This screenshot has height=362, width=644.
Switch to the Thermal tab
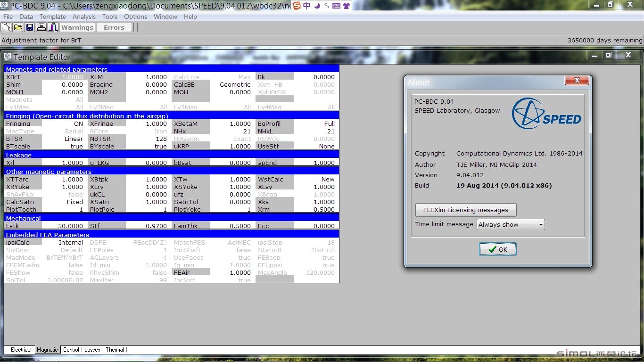pyautogui.click(x=115, y=350)
